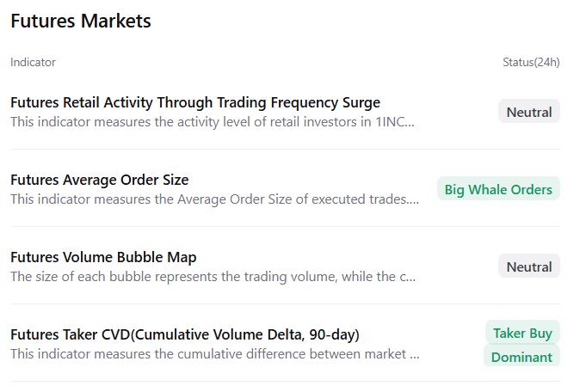
Task: Click the Indicator column header
Action: 33,62
